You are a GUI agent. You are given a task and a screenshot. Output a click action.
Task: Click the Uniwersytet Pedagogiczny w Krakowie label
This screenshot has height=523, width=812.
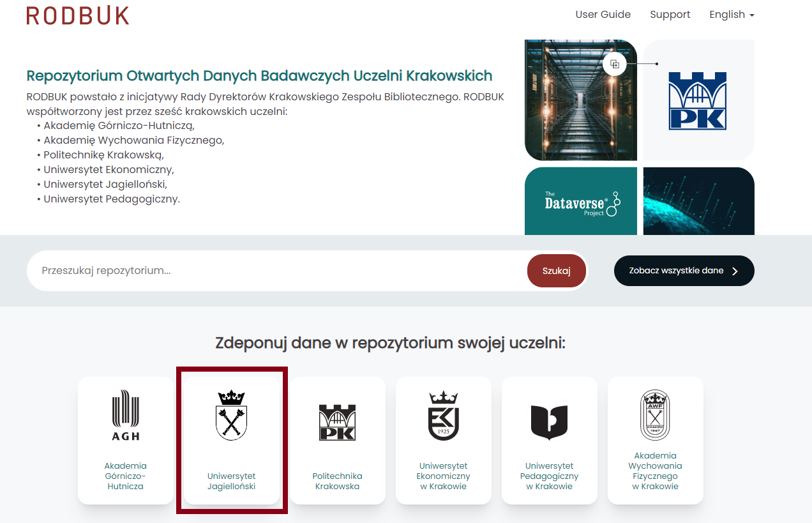[x=549, y=476]
